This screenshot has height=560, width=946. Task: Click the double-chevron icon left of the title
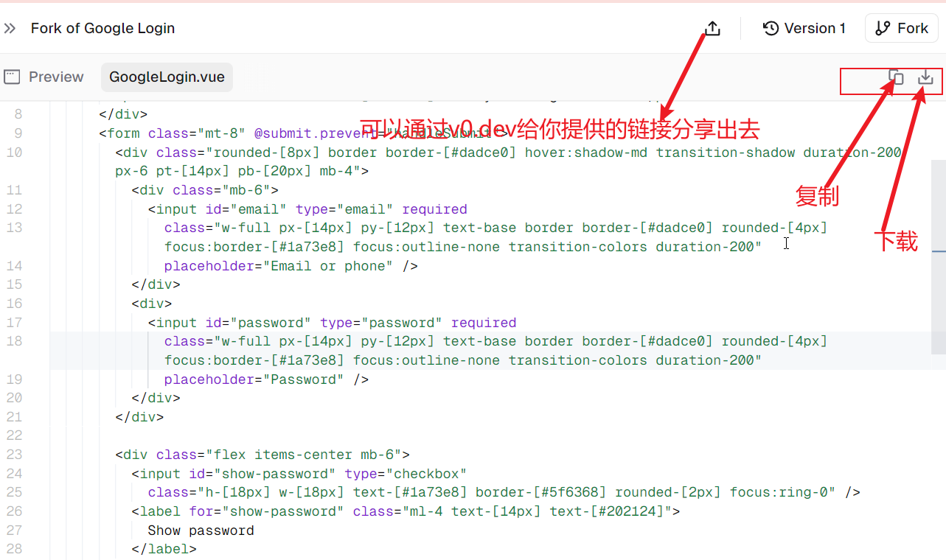coord(10,28)
